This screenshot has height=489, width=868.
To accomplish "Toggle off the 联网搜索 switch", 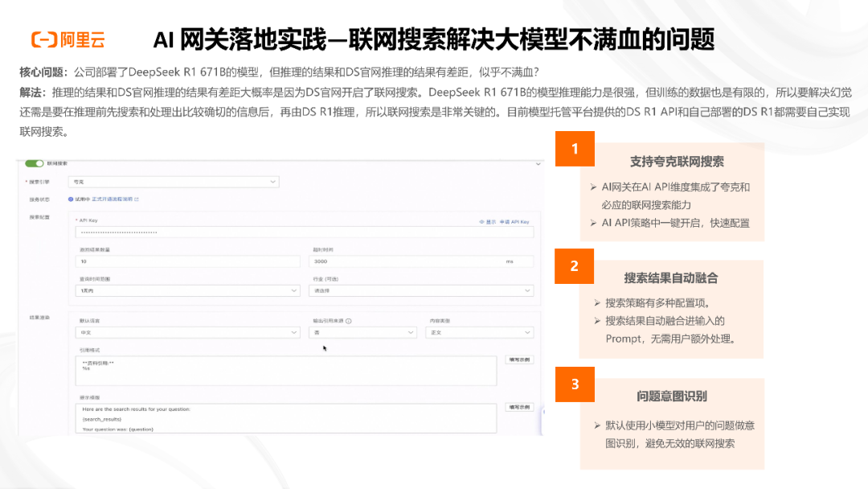I will coord(33,162).
